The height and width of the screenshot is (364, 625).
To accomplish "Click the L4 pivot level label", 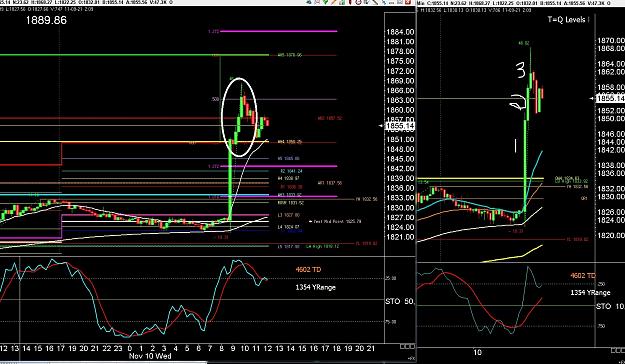I will click(289, 227).
